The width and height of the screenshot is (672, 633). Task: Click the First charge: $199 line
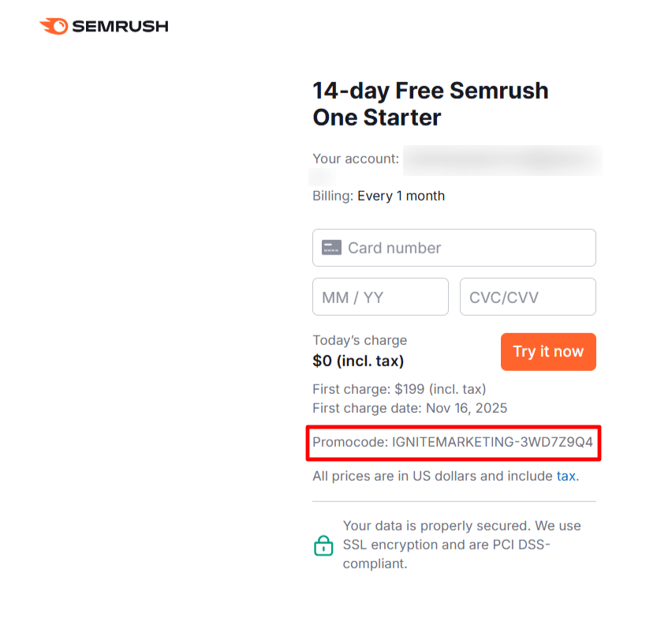(398, 388)
